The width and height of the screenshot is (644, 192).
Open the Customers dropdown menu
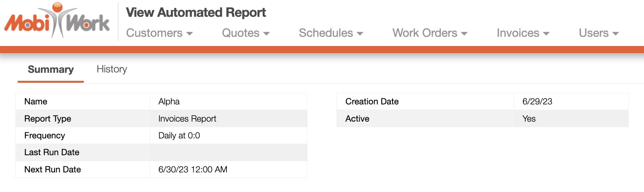pyautogui.click(x=159, y=33)
